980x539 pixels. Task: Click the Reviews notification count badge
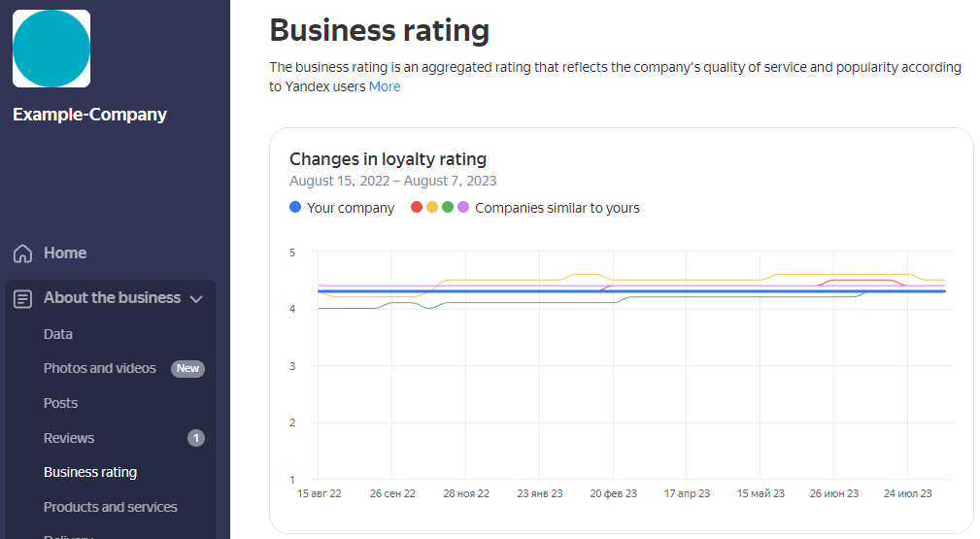click(x=196, y=438)
